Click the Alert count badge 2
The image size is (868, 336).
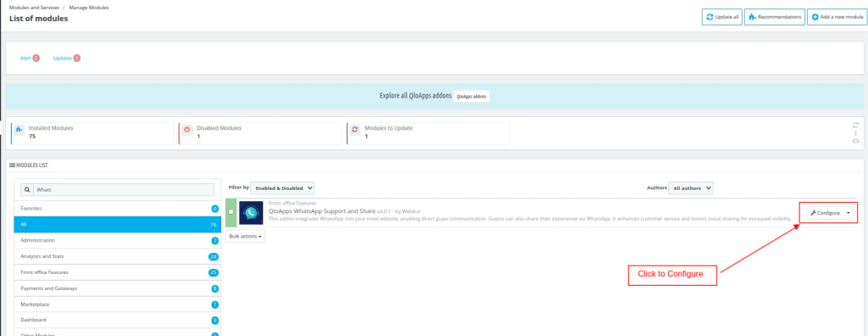tap(36, 58)
